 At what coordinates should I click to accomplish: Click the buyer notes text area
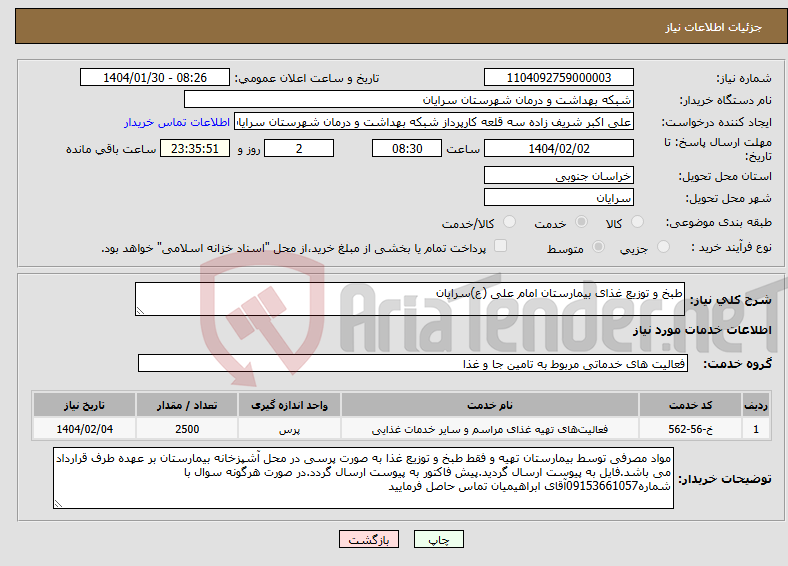pos(363,478)
